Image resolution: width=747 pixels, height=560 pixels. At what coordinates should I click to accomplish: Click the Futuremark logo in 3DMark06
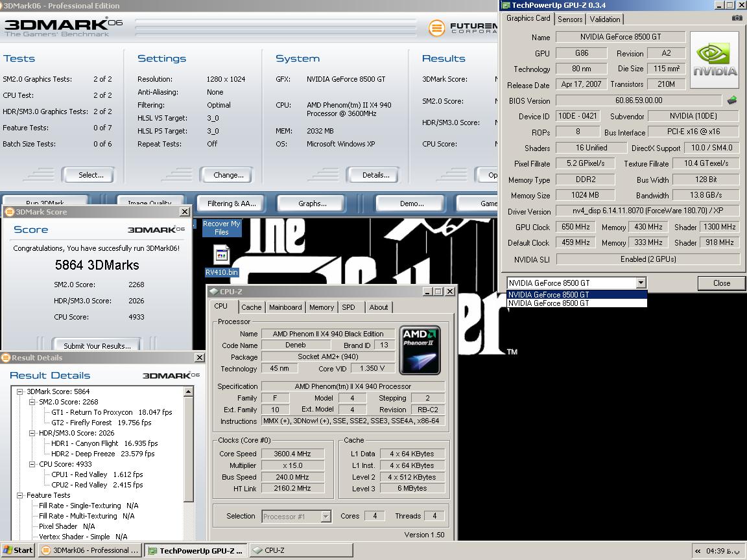[462, 28]
